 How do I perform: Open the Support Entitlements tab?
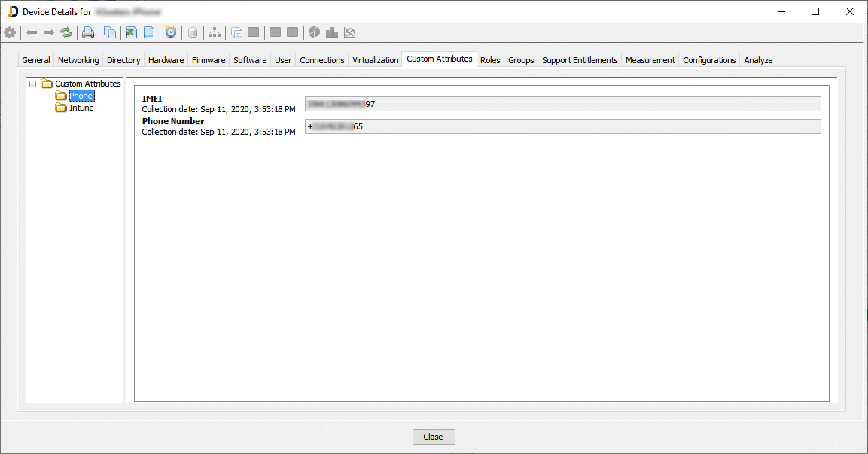pos(580,59)
